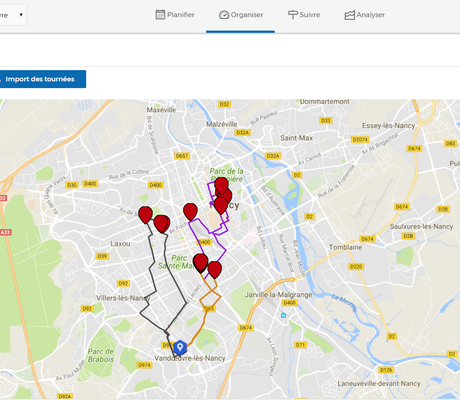
Task: Open the Planifier tab
Action: tap(175, 15)
